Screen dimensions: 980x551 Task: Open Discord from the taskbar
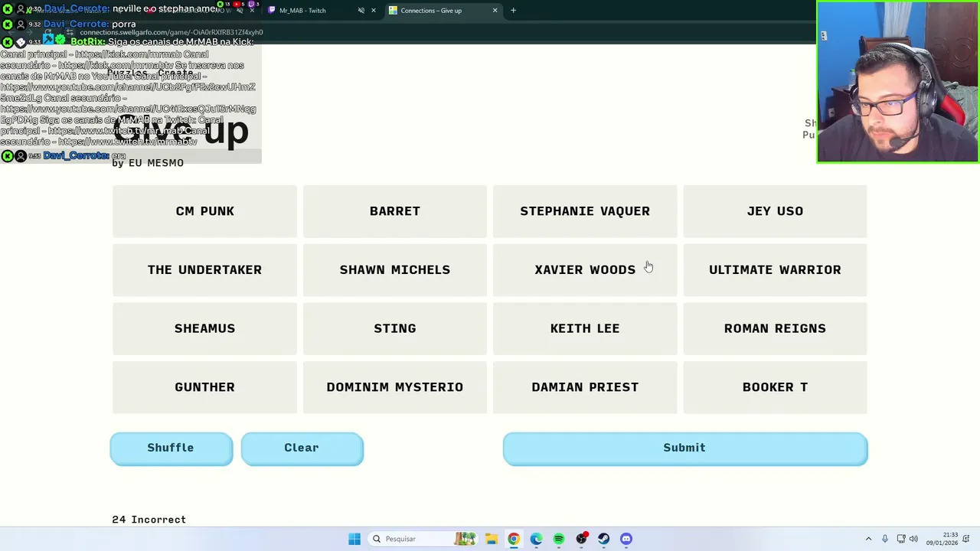pyautogui.click(x=626, y=539)
